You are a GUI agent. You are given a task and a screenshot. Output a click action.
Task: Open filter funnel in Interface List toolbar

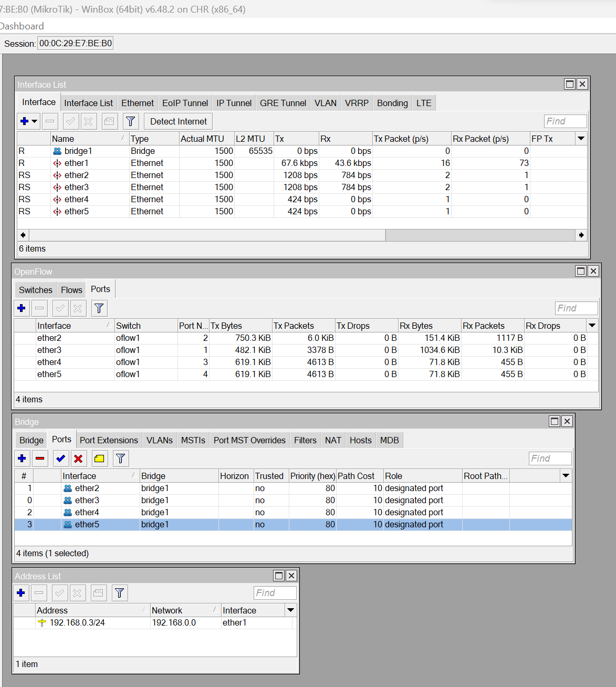tap(130, 121)
